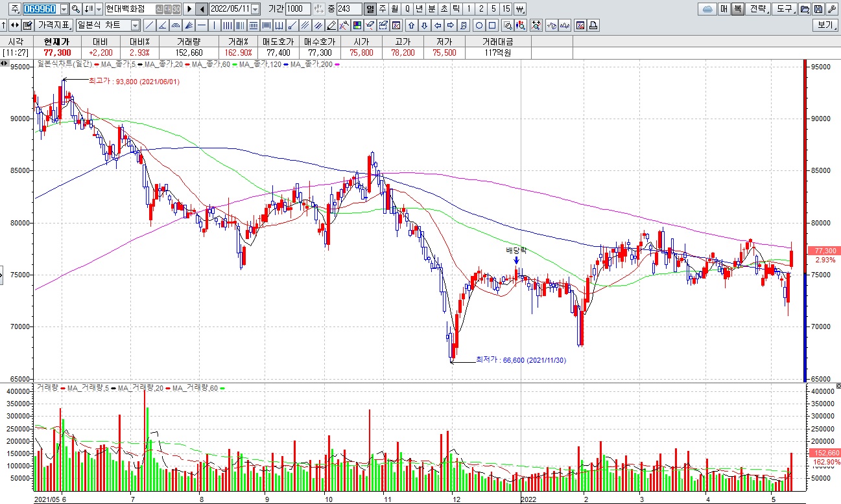This screenshot has width=841, height=504.
Task: Select the angle line drawing tool
Action: 162,25
